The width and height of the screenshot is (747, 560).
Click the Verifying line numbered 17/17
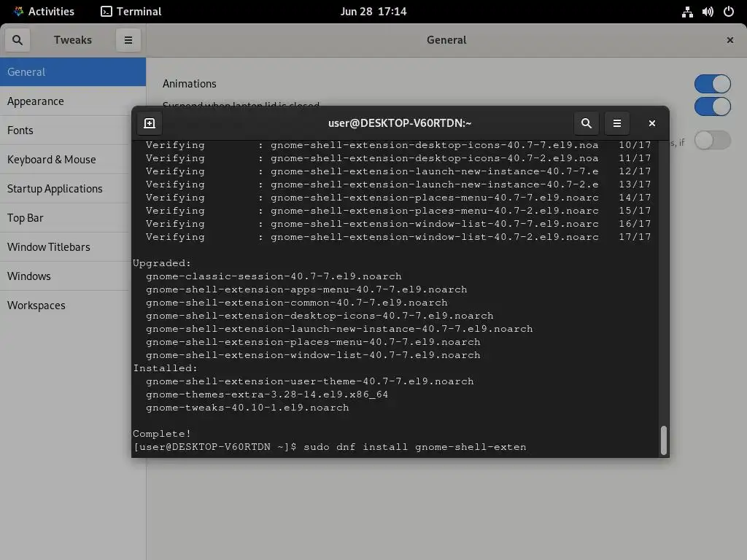point(398,237)
